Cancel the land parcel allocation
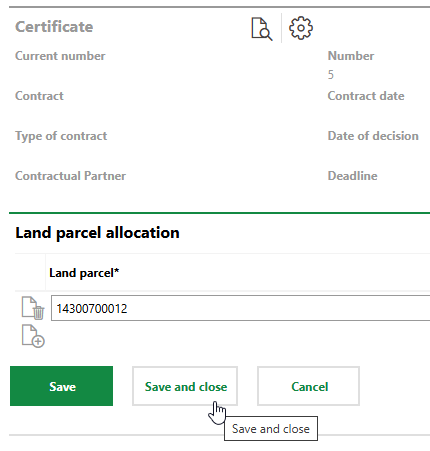430x451 pixels. [308, 386]
